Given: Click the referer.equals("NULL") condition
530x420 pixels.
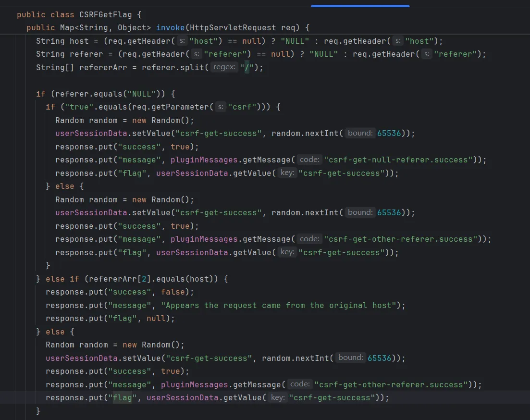Looking at the screenshot, I should tap(108, 94).
